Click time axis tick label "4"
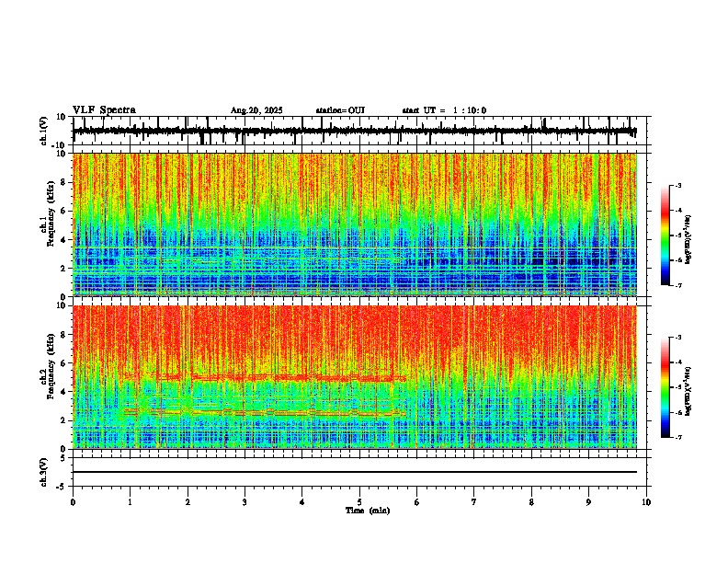The width and height of the screenshot is (728, 563). [302, 502]
